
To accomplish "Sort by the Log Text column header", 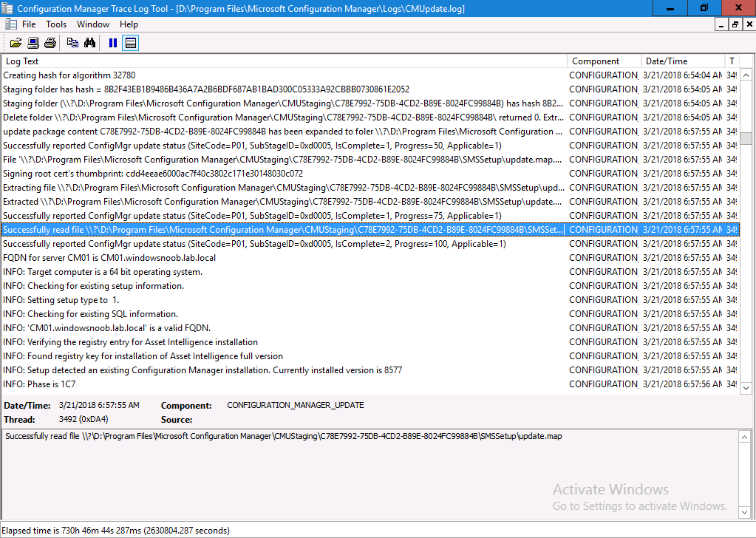I will click(x=285, y=61).
